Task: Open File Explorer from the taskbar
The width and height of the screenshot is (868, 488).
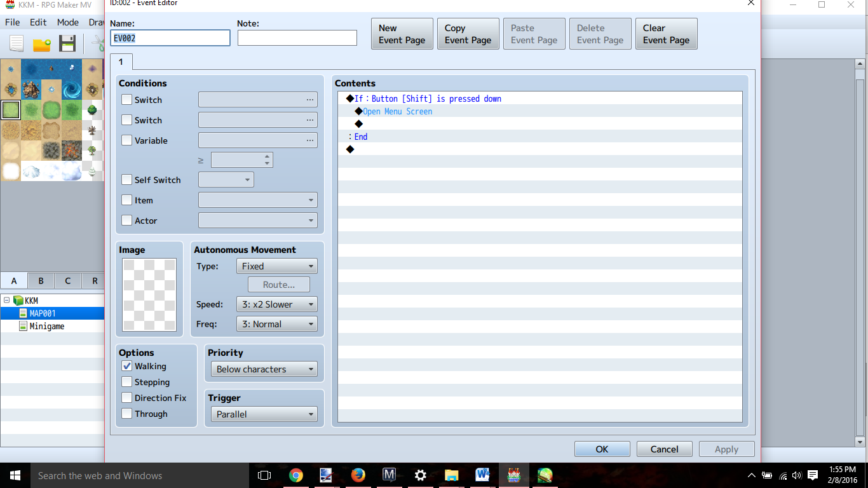Action: [451, 475]
